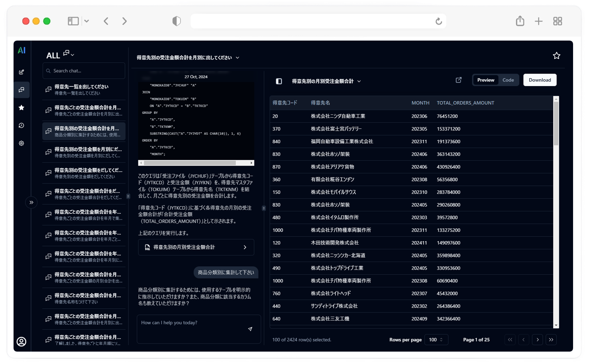This screenshot has height=364, width=590.
Task: Switch to Preview view
Action: point(485,80)
